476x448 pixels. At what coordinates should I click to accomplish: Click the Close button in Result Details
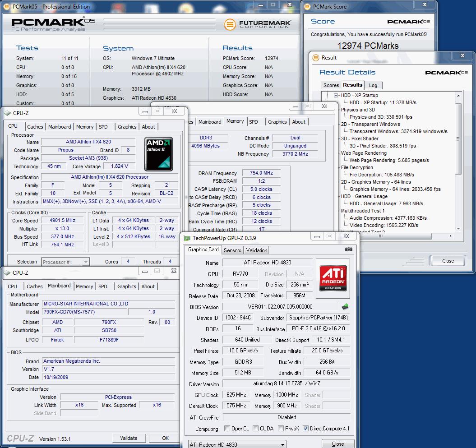point(448,261)
